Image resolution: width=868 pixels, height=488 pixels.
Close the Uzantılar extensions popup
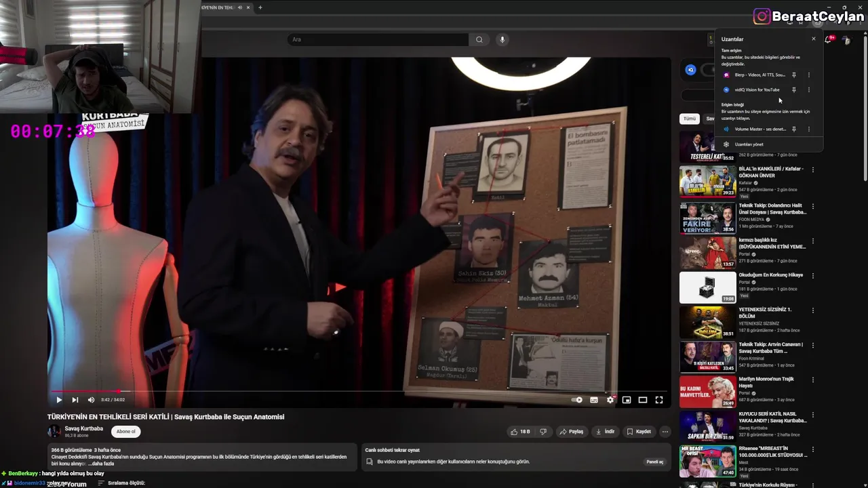(814, 39)
